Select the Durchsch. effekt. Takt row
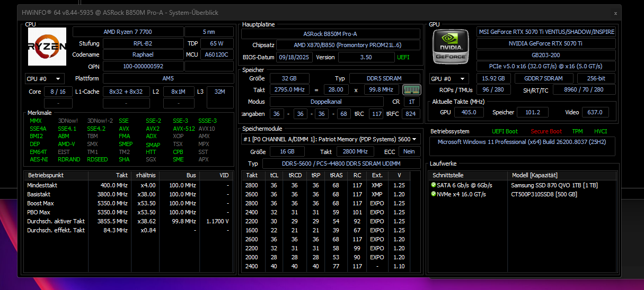The height and width of the screenshot is (290, 644). [x=129, y=230]
